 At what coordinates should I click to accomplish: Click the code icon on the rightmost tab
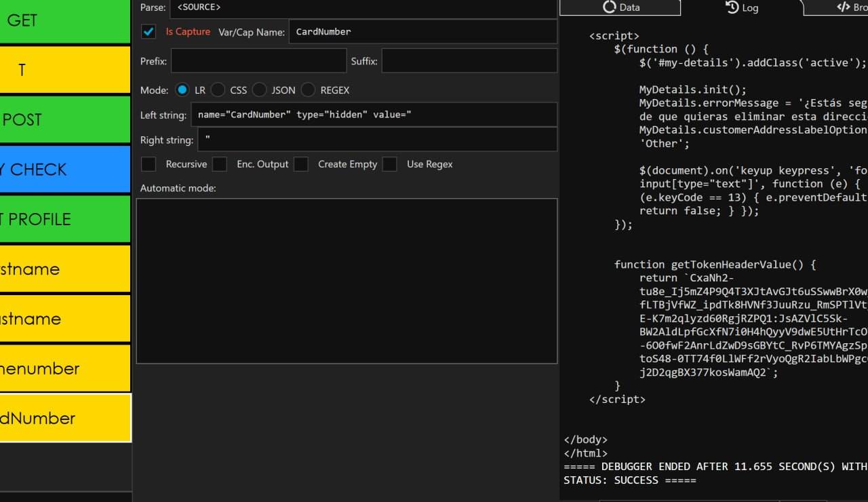coord(843,7)
